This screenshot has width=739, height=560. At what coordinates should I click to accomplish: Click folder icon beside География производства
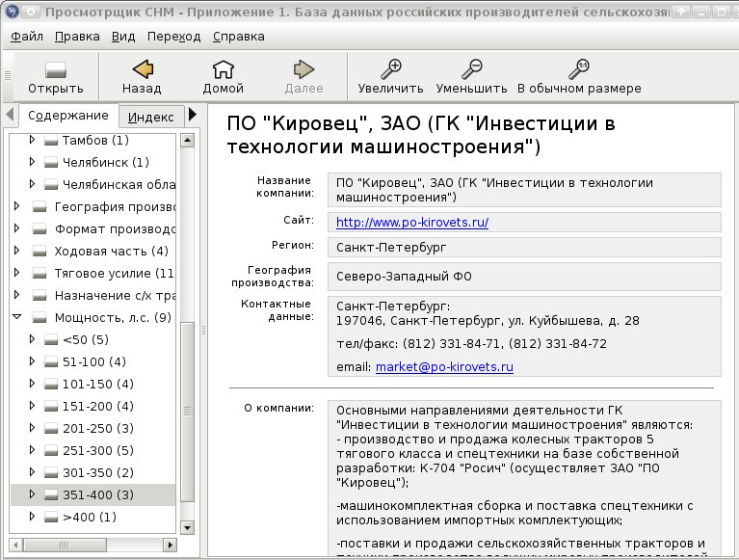click(40, 207)
